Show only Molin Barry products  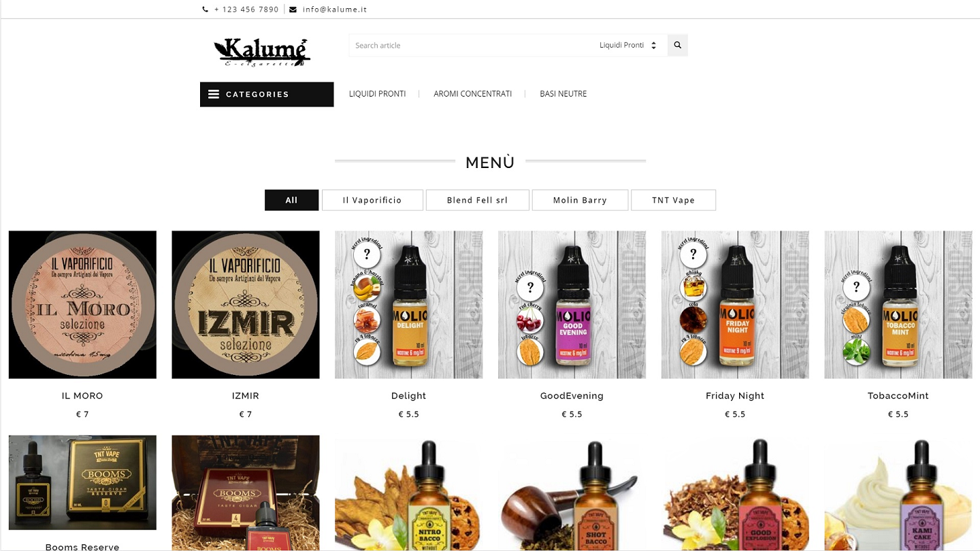[580, 200]
